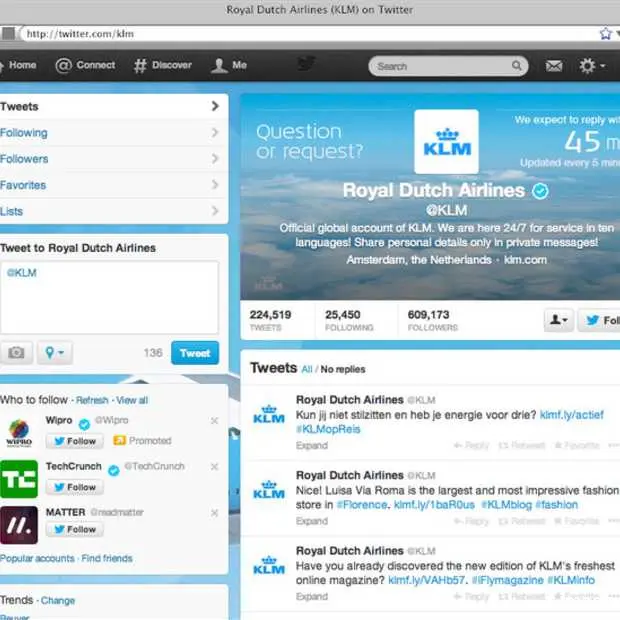The width and height of the screenshot is (620, 620).
Task: Open klmf.ly/VAHb57 link
Action: coord(426,580)
